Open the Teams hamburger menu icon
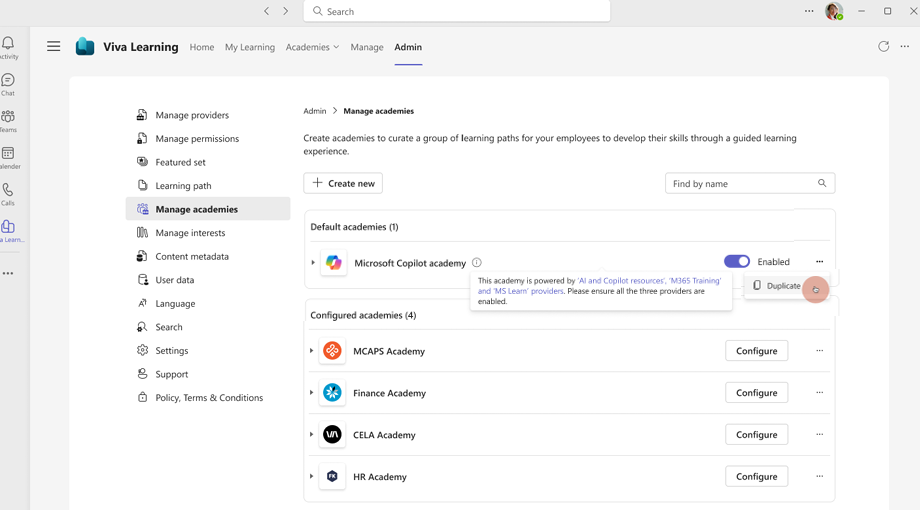920x510 pixels. [x=54, y=47]
